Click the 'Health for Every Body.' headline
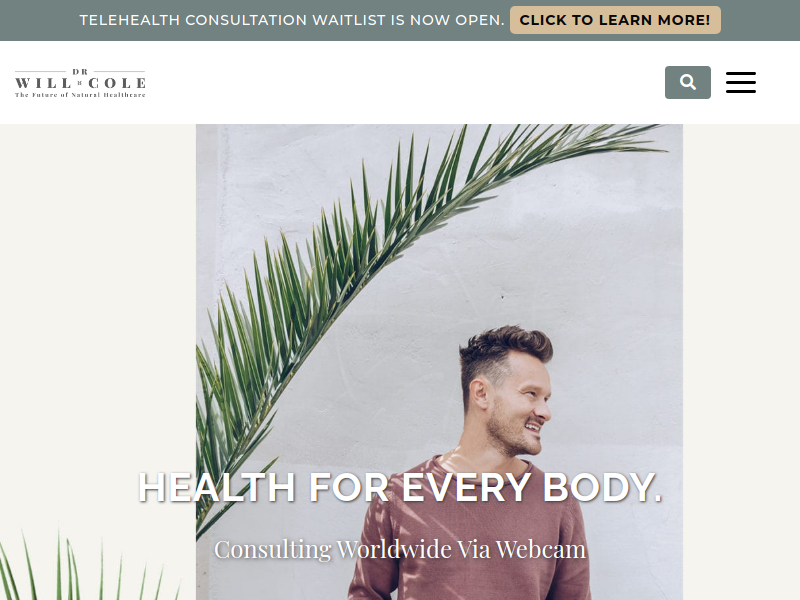Viewport: 800px width, 600px height. [x=400, y=487]
